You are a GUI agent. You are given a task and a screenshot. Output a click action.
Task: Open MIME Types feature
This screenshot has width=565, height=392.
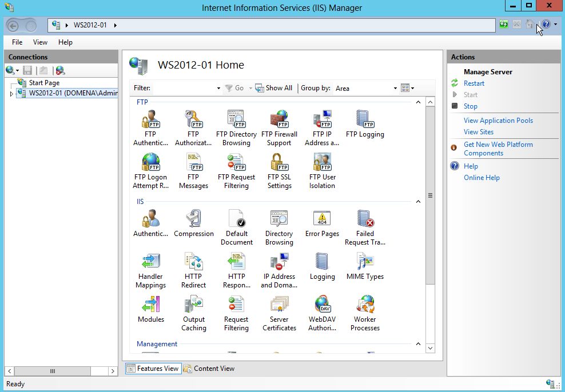point(365,266)
